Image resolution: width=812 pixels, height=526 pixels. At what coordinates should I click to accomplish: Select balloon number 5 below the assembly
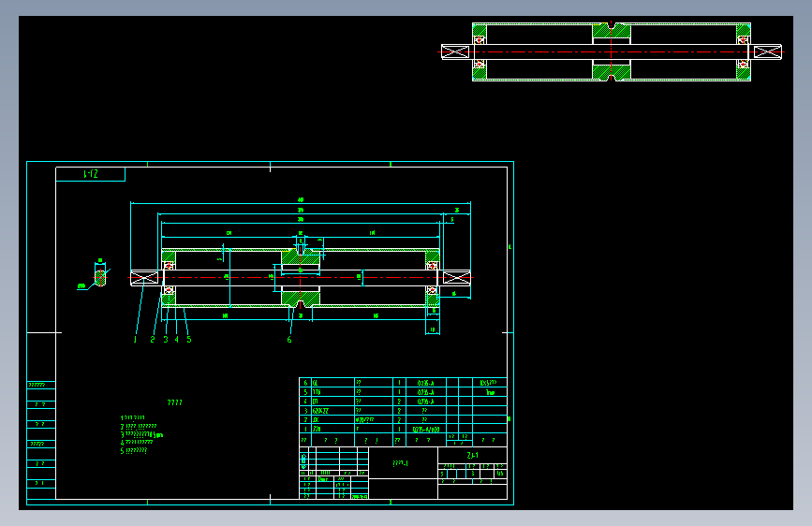pos(189,340)
